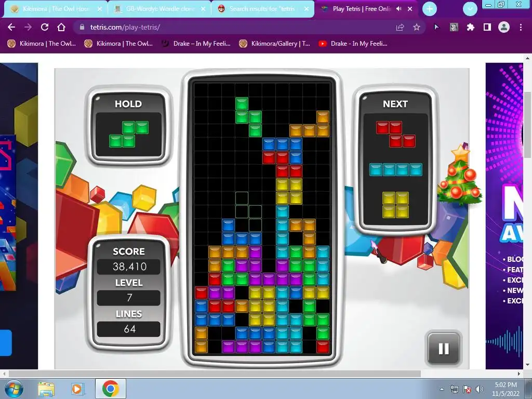Click the lock icon in address bar

[82, 27]
